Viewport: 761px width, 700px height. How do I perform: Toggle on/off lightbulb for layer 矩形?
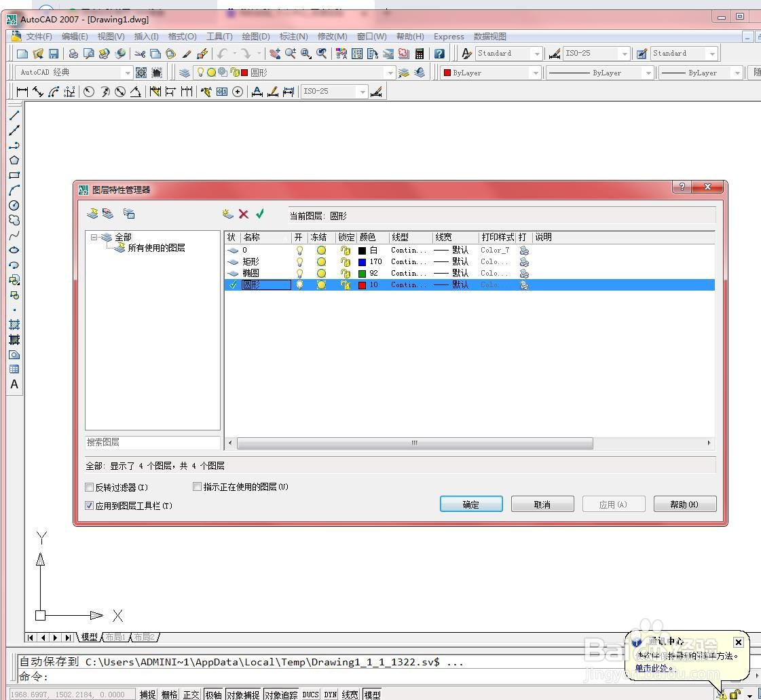[300, 262]
